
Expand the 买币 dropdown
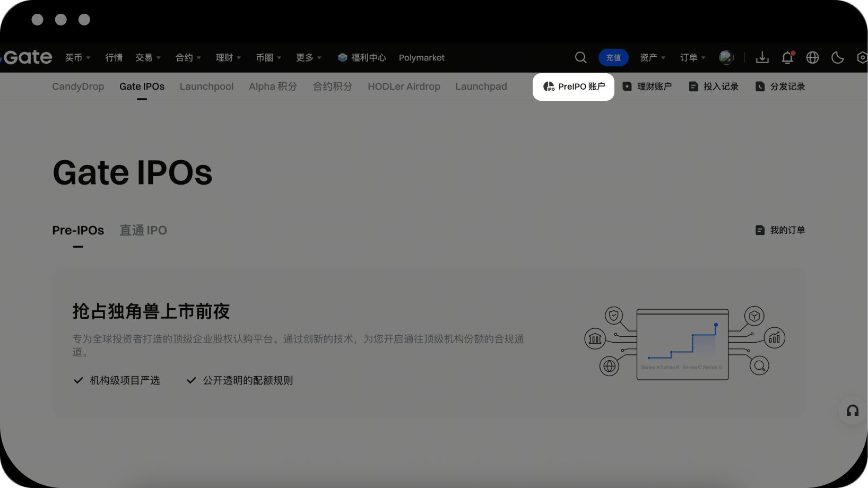coord(77,57)
